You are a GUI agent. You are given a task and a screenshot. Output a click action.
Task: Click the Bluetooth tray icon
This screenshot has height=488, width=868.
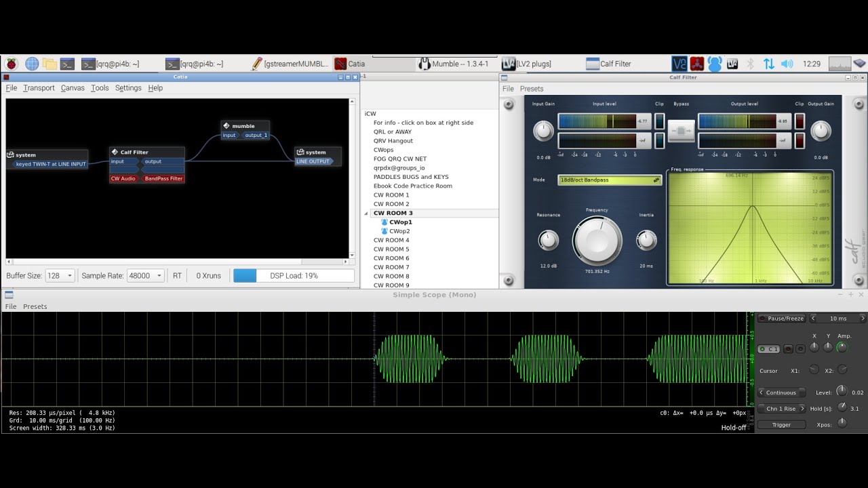pos(751,64)
